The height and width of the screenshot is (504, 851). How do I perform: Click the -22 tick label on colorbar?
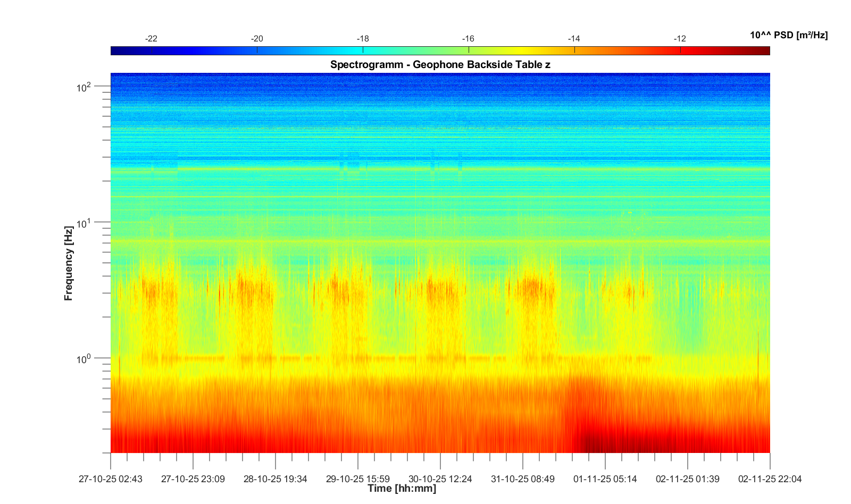pyautogui.click(x=151, y=39)
